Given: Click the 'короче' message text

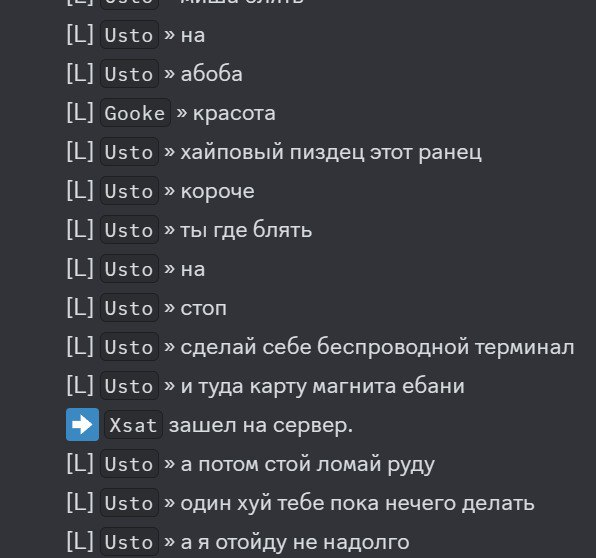Looking at the screenshot, I should (x=217, y=191).
